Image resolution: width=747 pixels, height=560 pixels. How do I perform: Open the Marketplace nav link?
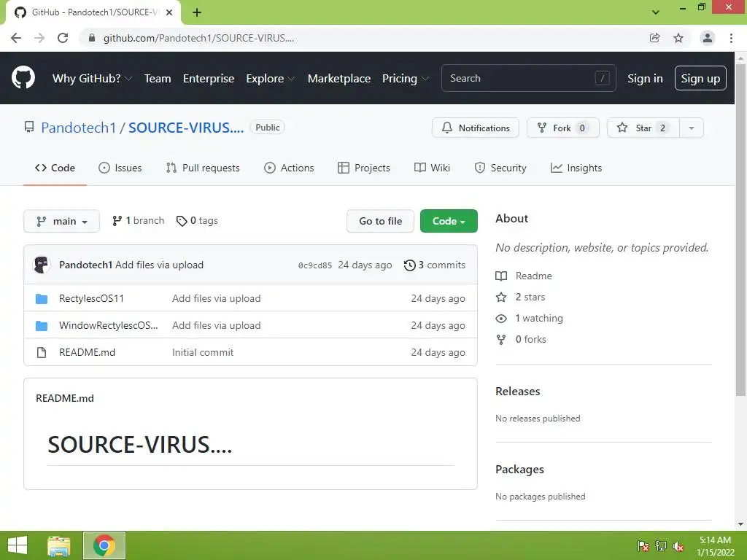click(x=339, y=79)
